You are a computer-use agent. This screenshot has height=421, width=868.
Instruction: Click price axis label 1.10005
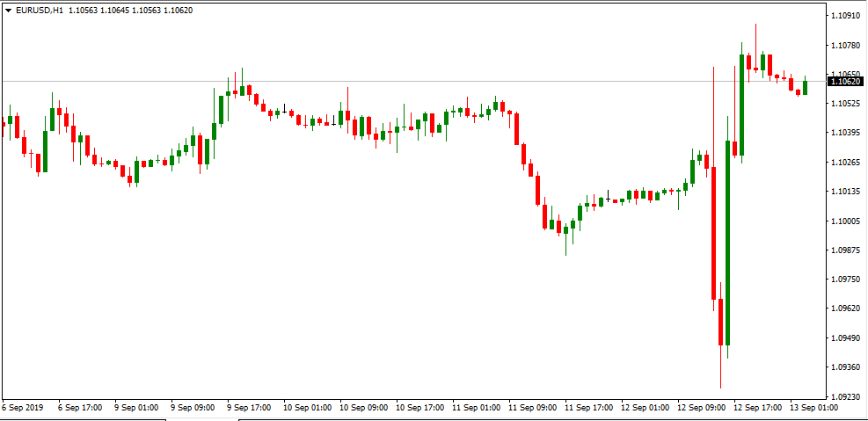click(x=845, y=221)
